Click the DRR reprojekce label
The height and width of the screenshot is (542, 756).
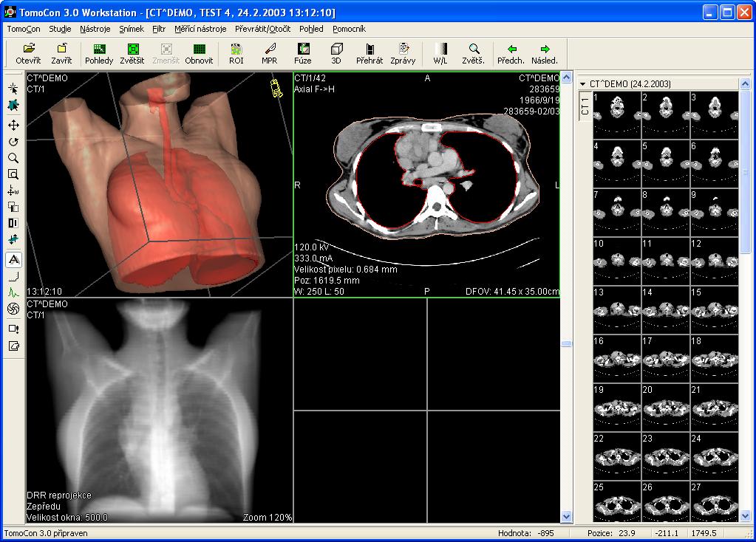pyautogui.click(x=59, y=495)
